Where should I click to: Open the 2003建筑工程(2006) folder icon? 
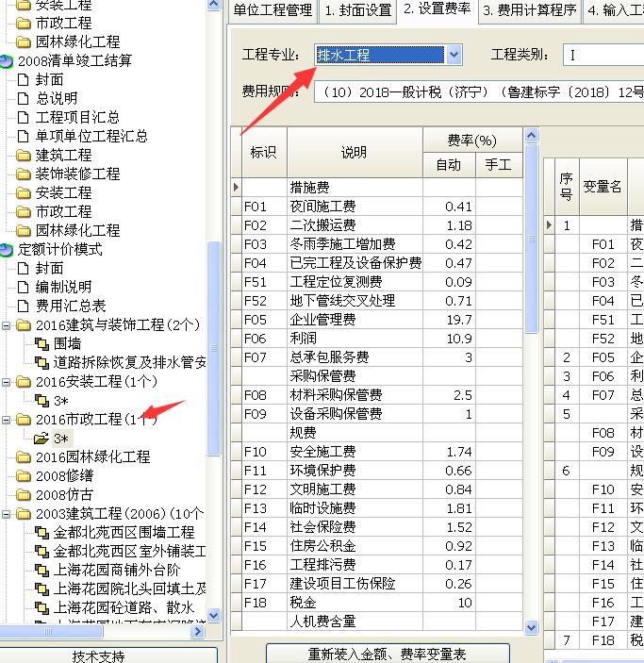pyautogui.click(x=24, y=514)
